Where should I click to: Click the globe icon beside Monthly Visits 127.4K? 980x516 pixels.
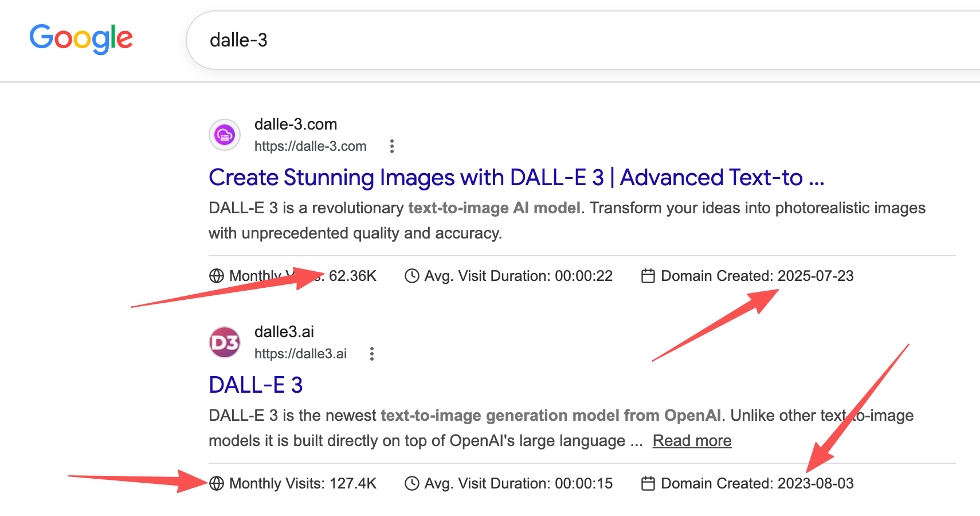coord(217,483)
